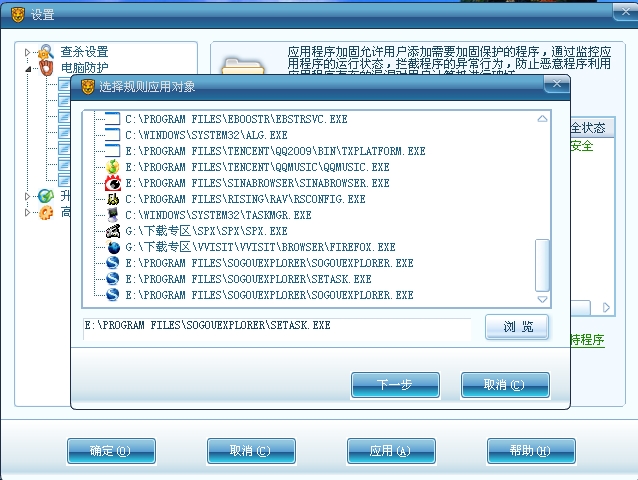Select the SINABROWSER.EXE path row

pos(257,183)
